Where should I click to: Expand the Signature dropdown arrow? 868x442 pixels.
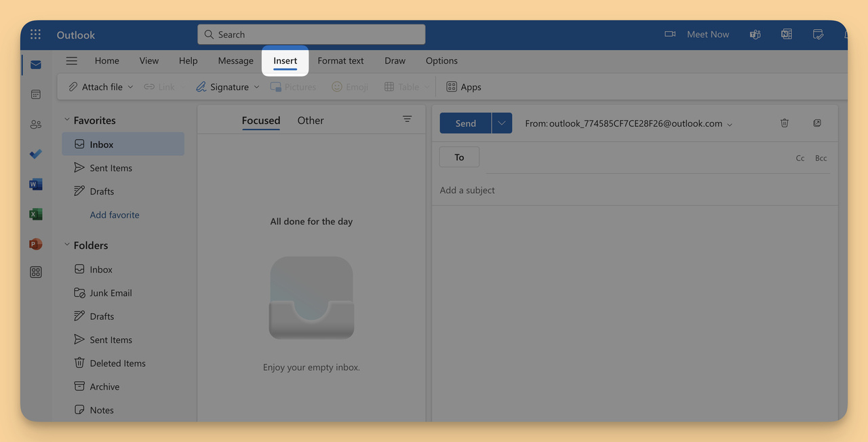(x=256, y=87)
